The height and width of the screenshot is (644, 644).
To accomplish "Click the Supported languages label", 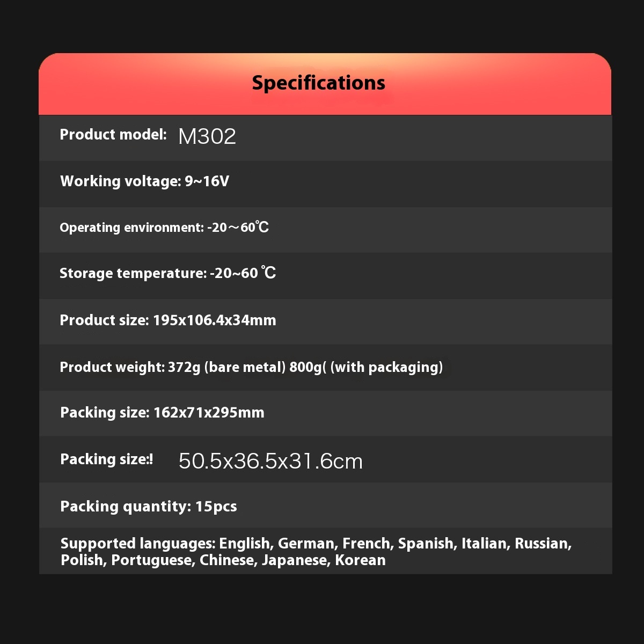I will click(x=137, y=544).
